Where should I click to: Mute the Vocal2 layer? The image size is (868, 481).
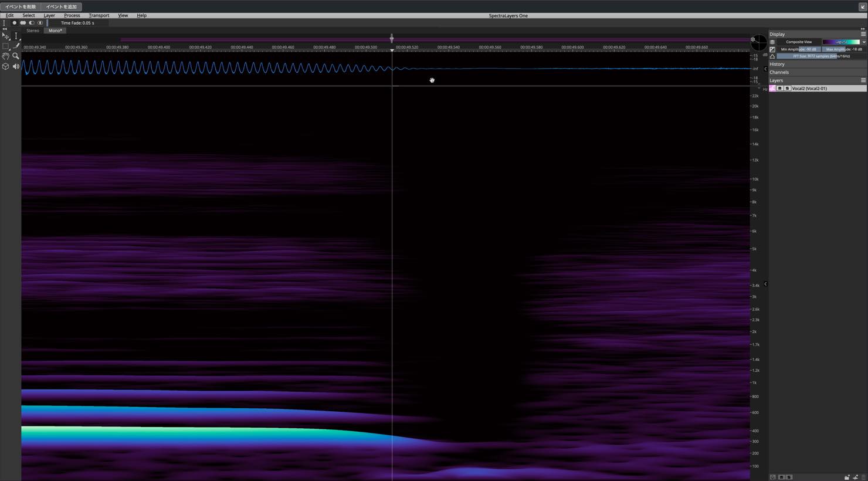click(779, 89)
